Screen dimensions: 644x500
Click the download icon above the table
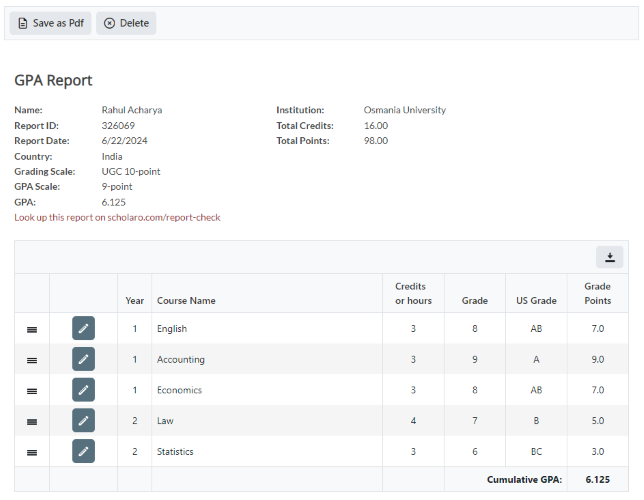[x=609, y=257]
